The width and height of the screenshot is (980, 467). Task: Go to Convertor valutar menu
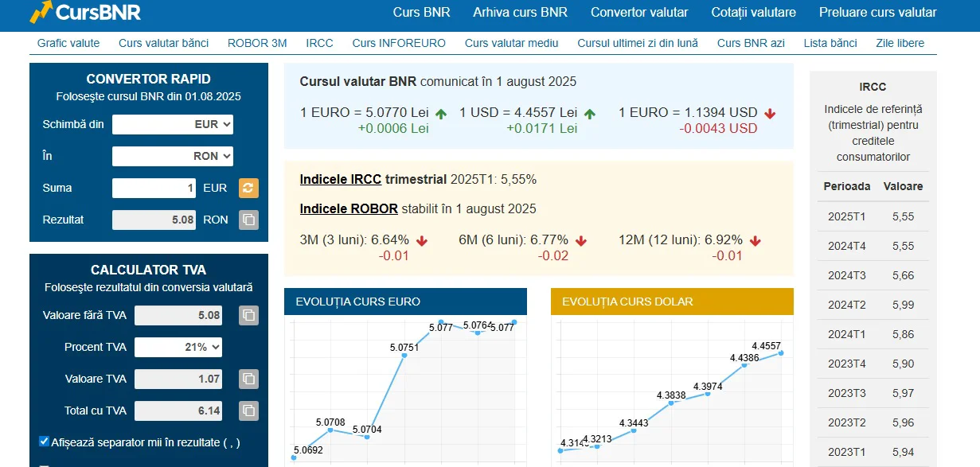(639, 12)
